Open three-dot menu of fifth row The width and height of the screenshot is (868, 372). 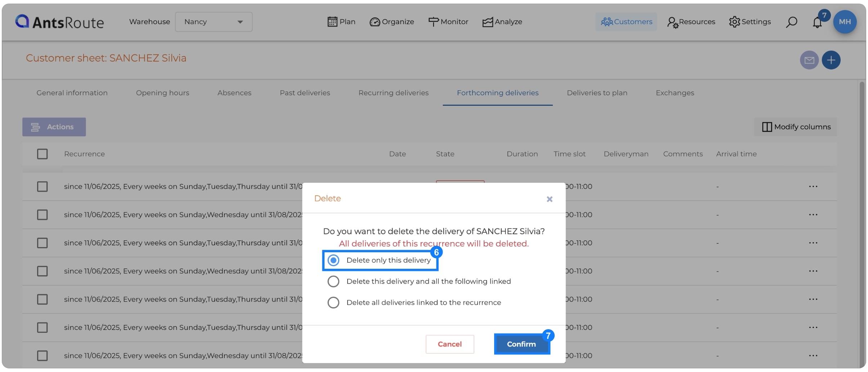point(813,299)
